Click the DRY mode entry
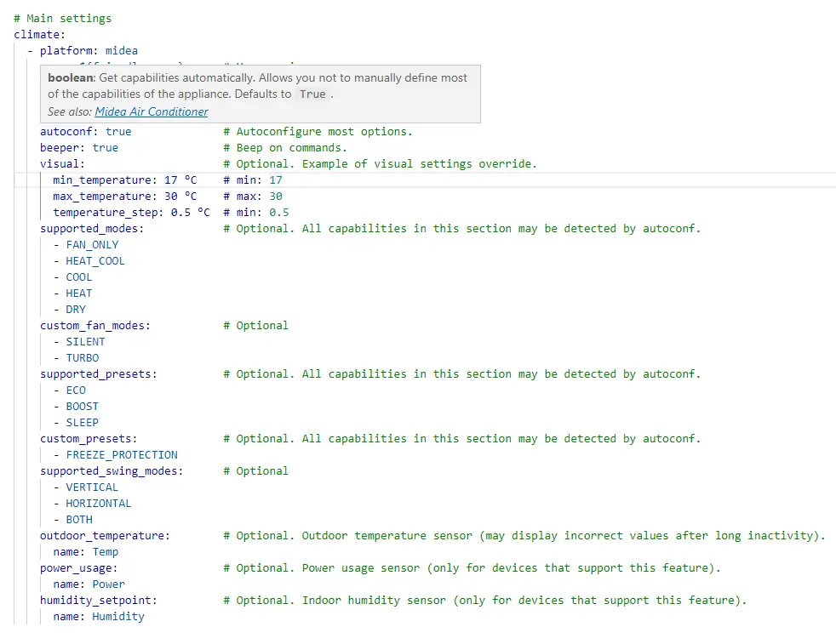836x644 pixels. click(76, 310)
